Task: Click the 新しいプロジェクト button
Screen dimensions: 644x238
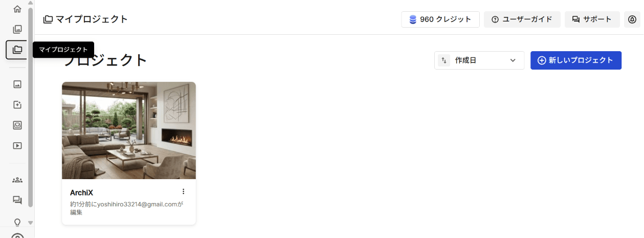Action: coord(576,60)
